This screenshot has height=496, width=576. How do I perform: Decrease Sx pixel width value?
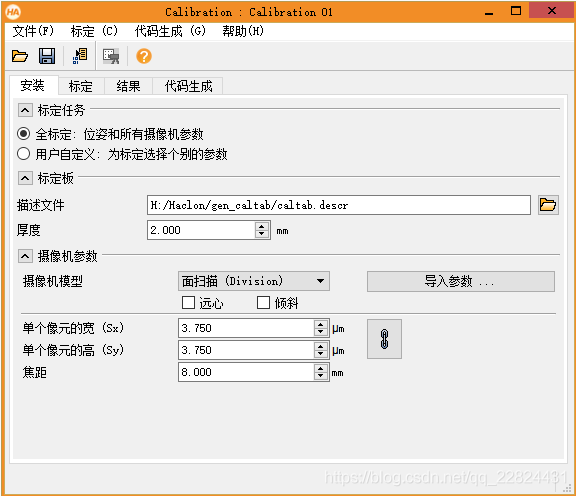[321, 332]
